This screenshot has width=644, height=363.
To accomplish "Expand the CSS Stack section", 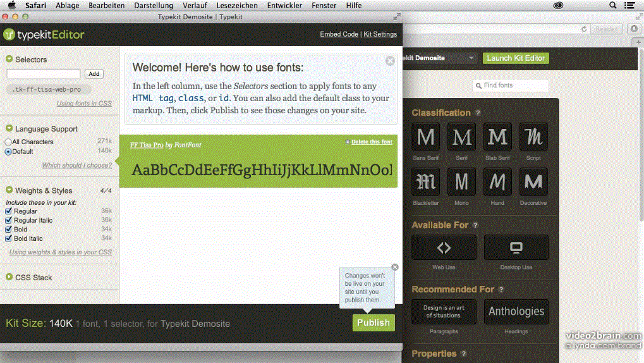I will 9,277.
